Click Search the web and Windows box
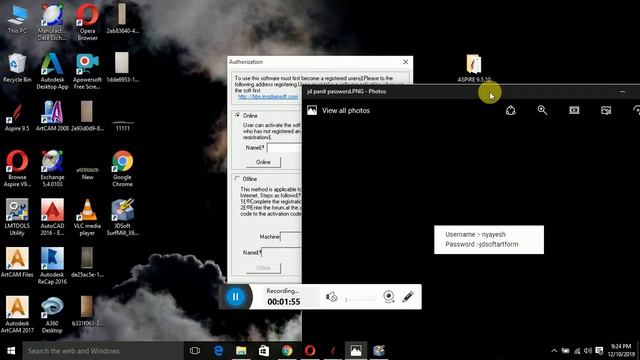Viewport: 640px width, 360px height. pyautogui.click(x=103, y=351)
